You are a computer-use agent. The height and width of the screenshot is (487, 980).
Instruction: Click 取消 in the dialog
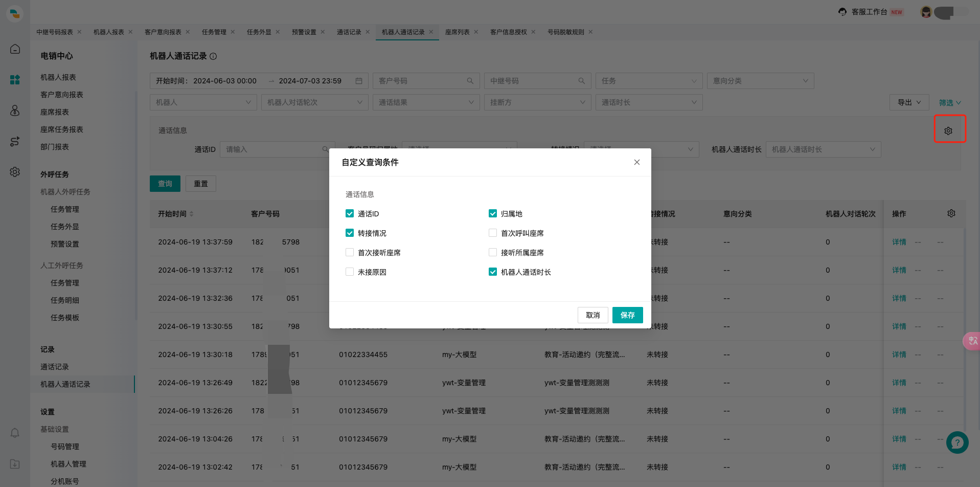pyautogui.click(x=593, y=315)
